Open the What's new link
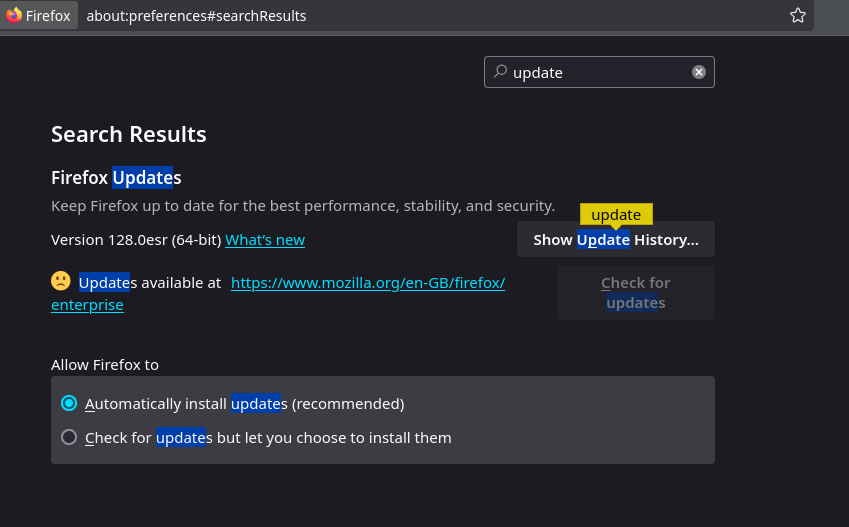The image size is (849, 527). [265, 240]
